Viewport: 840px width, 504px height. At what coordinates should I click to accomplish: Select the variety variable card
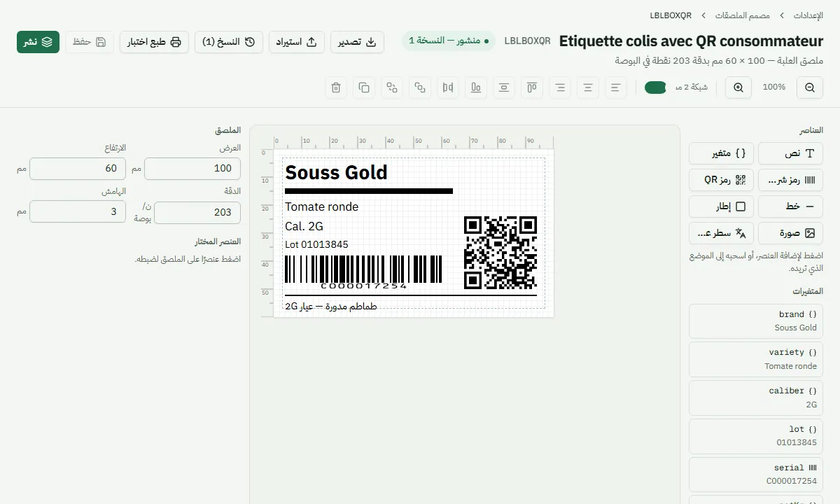[756, 359]
